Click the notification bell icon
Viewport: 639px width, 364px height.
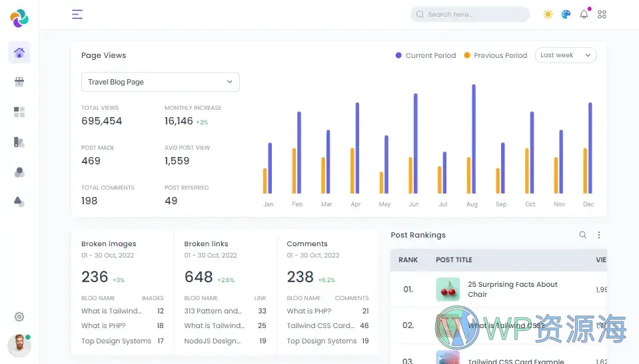tap(584, 14)
